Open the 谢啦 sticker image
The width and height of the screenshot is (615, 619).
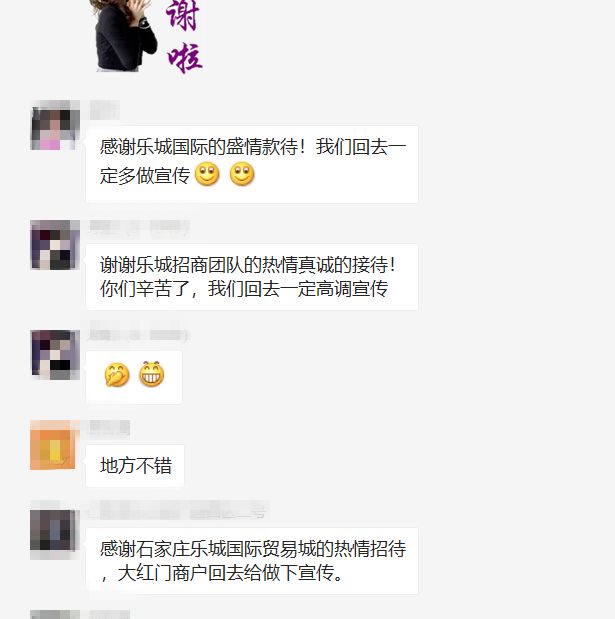147,36
